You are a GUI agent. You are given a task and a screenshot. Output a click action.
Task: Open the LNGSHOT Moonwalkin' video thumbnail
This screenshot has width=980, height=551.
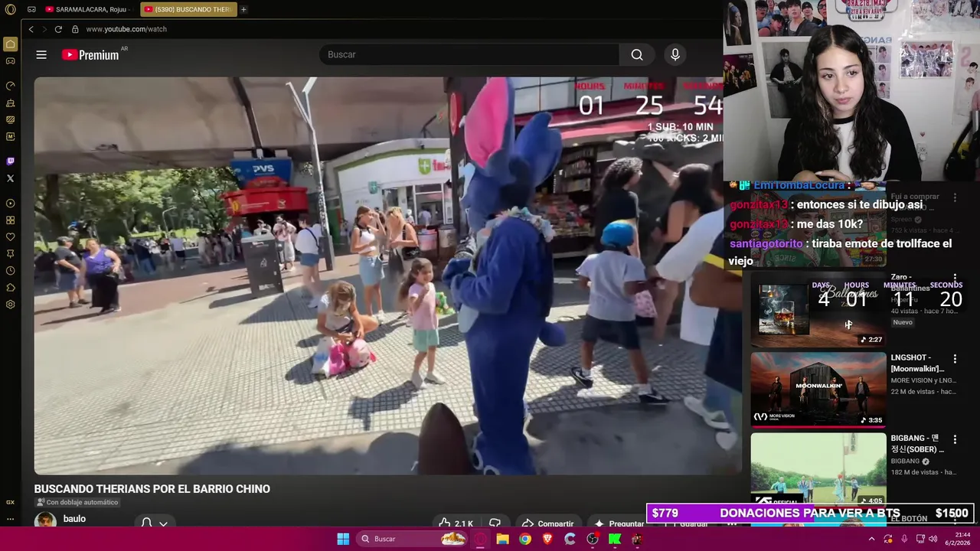click(818, 389)
